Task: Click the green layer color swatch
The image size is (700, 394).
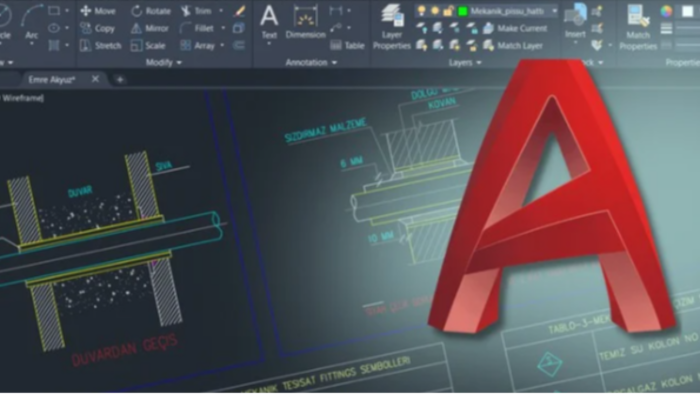Action: (463, 11)
